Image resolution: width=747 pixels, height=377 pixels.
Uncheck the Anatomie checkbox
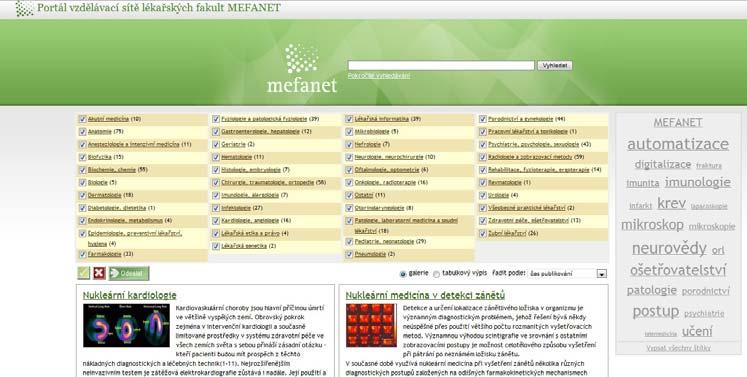[82, 132]
